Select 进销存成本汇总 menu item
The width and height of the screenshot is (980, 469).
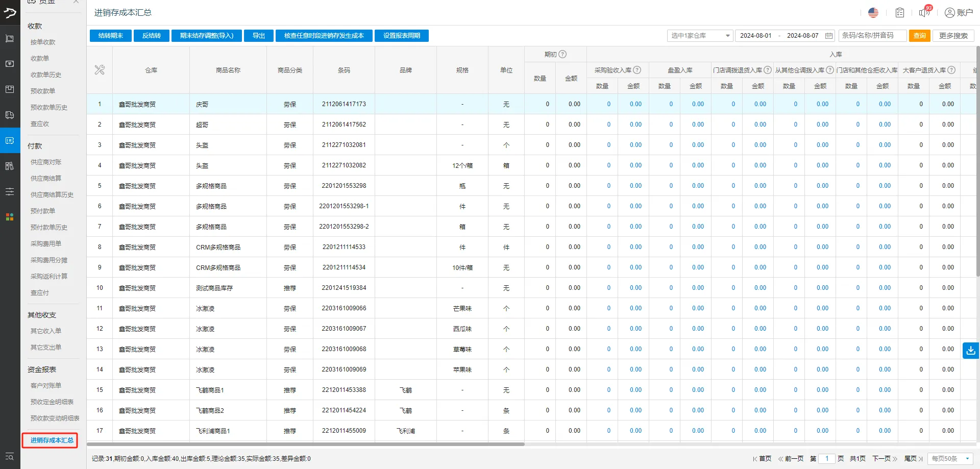(52, 440)
